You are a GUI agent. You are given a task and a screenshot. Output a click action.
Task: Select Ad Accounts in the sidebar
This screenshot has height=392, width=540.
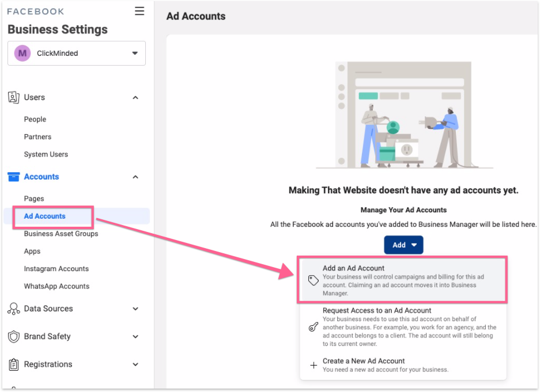(x=45, y=216)
